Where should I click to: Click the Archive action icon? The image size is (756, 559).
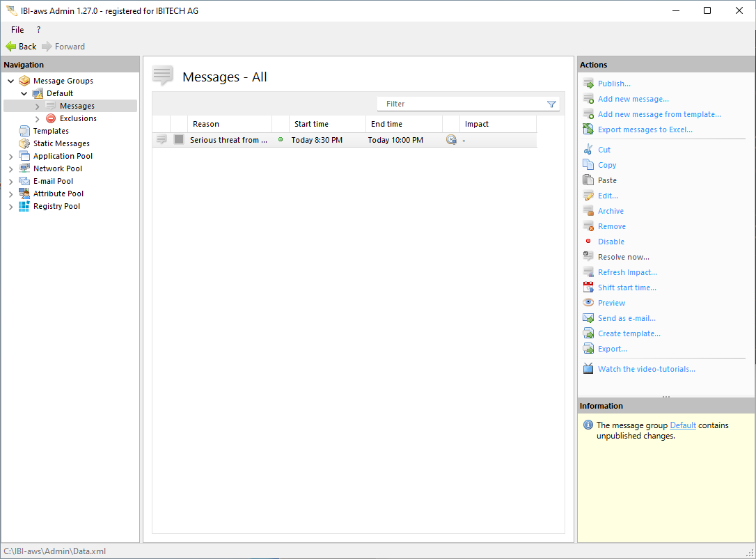click(588, 211)
